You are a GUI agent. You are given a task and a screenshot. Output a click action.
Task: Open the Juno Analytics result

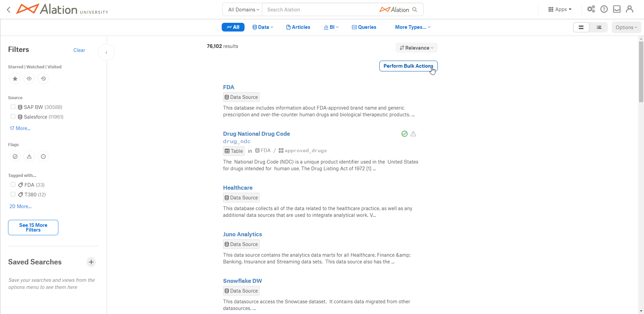[x=243, y=234]
